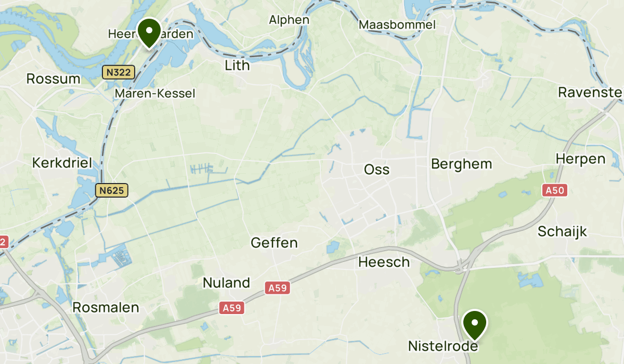Click the upper A59 highway shield
Screen dimensions: 624x364
(x=277, y=288)
